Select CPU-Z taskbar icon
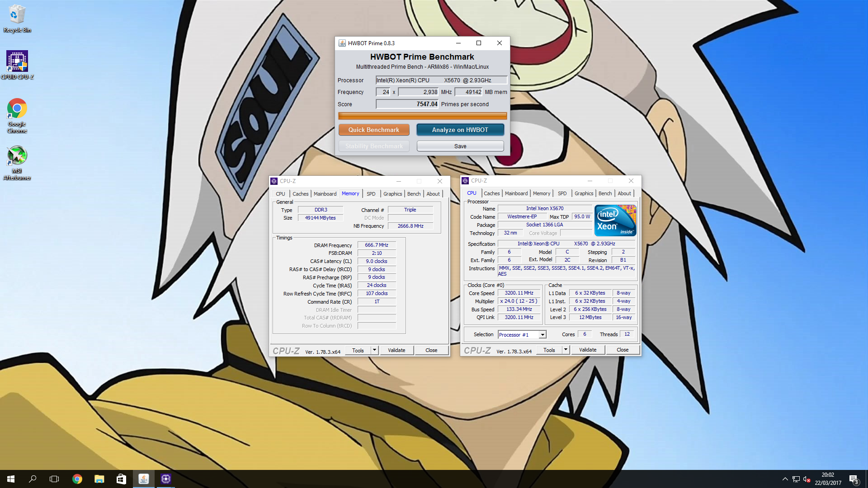868x488 pixels. point(166,479)
